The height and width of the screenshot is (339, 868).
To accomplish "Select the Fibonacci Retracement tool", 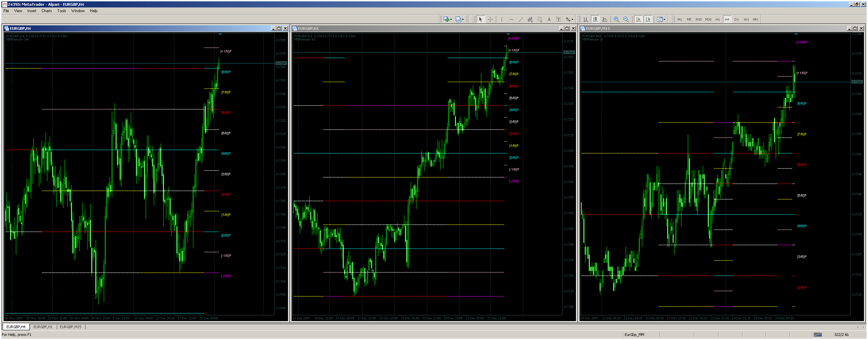I will tap(539, 19).
